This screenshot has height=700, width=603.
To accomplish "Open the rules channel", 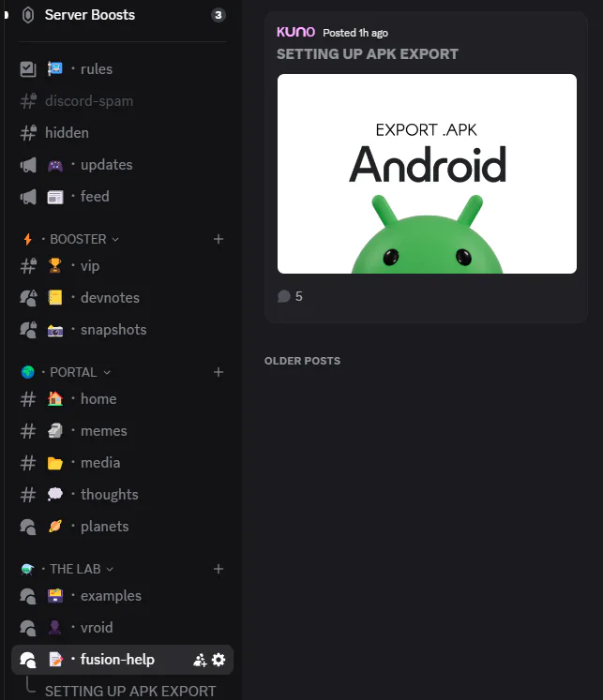I will [123, 69].
